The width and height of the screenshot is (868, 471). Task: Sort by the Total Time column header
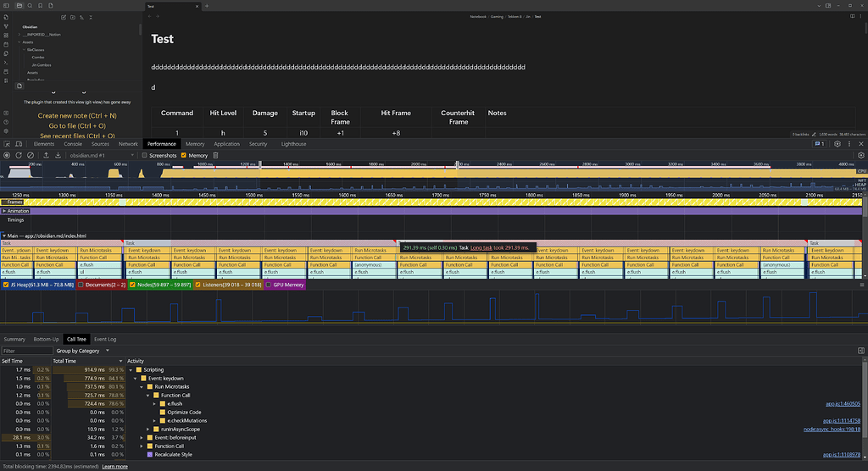tap(87, 361)
